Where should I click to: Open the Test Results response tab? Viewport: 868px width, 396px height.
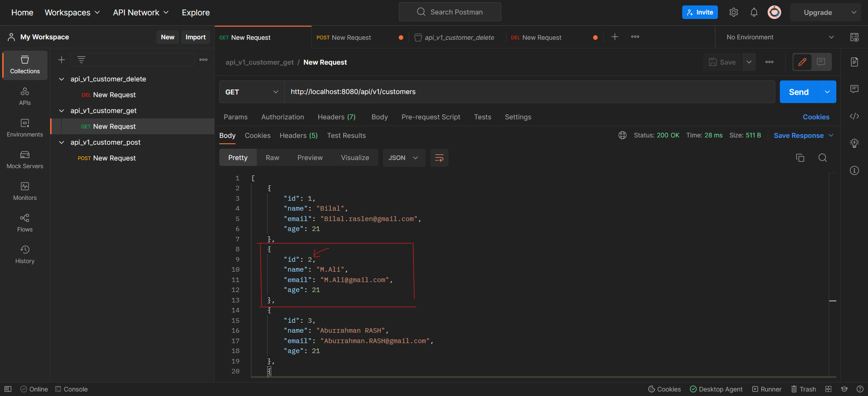(x=346, y=136)
